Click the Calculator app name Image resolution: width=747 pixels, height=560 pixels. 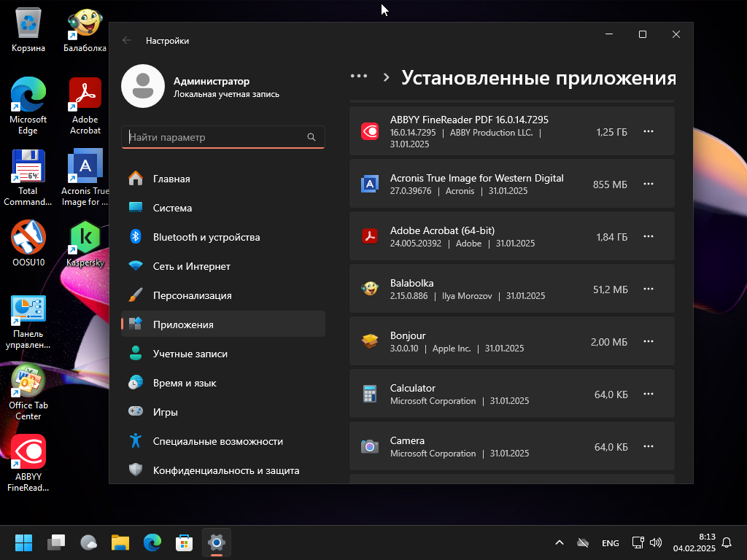tap(413, 388)
